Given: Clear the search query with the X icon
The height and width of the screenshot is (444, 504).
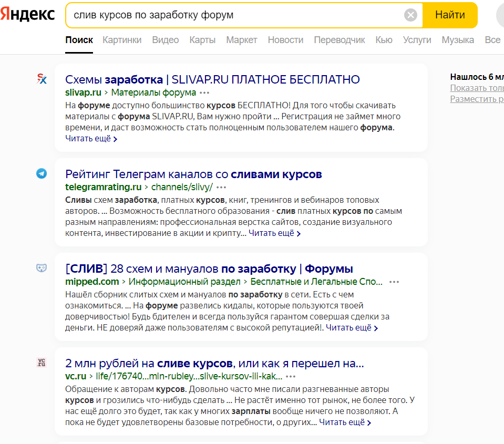Looking at the screenshot, I should (x=410, y=15).
